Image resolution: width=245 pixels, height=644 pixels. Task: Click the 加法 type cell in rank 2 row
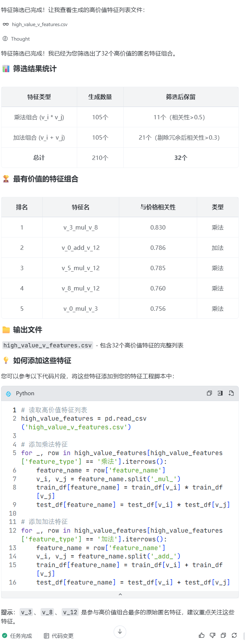217,248
